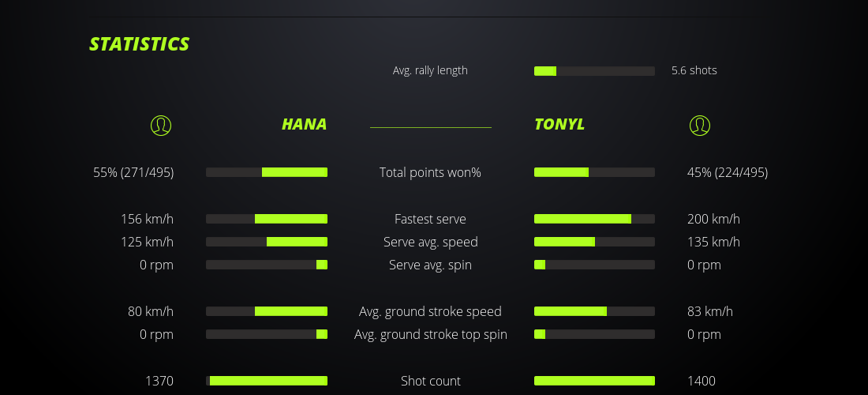The width and height of the screenshot is (868, 395).
Task: Click Tonyl's Total points won bar
Action: tap(594, 172)
